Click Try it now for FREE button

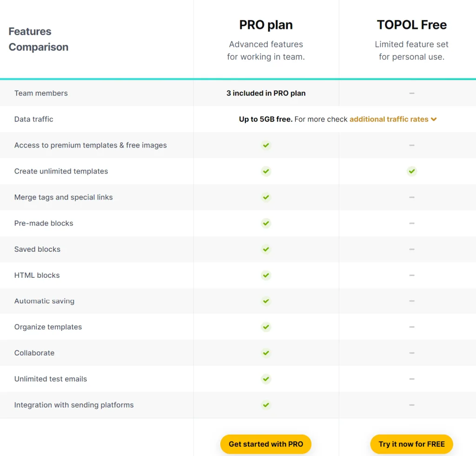pos(412,444)
